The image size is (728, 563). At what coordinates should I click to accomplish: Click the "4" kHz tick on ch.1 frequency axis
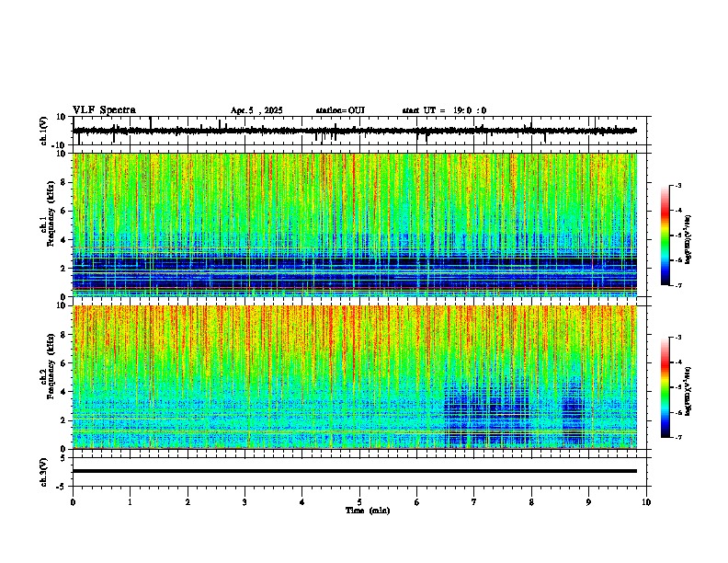64,240
